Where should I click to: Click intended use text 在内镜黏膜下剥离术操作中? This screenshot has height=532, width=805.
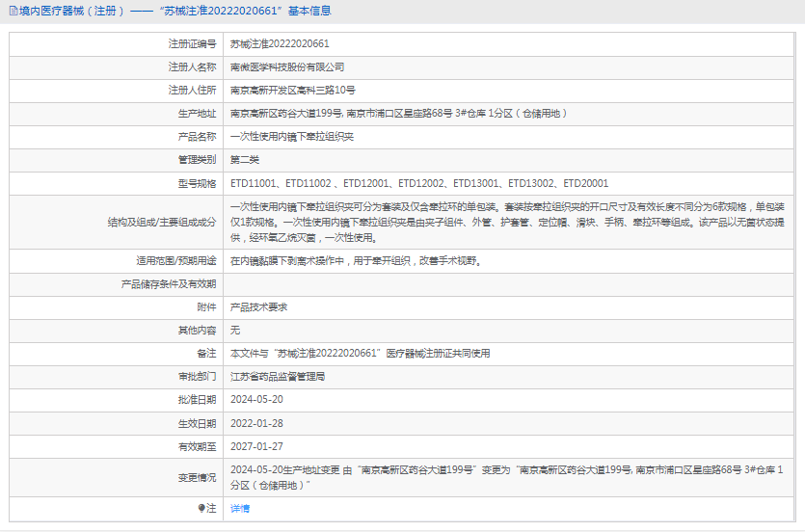click(356, 260)
